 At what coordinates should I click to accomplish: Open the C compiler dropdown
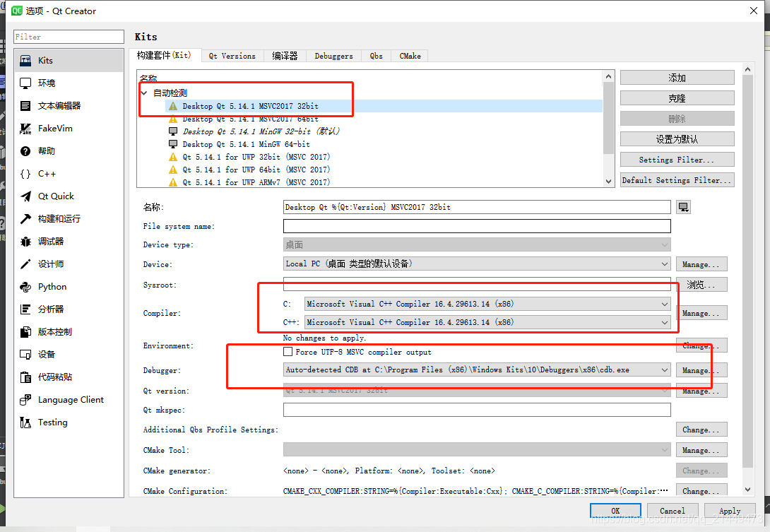(487, 304)
